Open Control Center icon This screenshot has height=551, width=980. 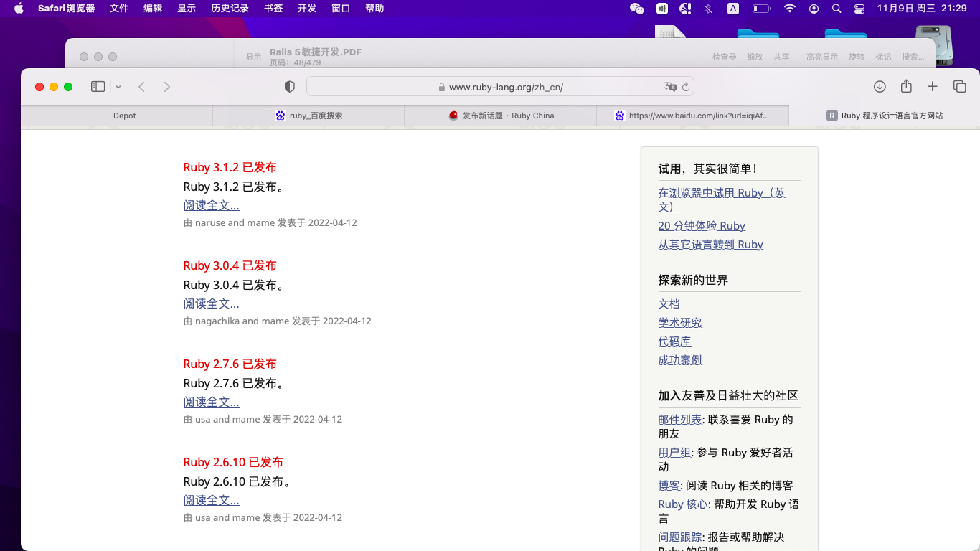(x=859, y=9)
